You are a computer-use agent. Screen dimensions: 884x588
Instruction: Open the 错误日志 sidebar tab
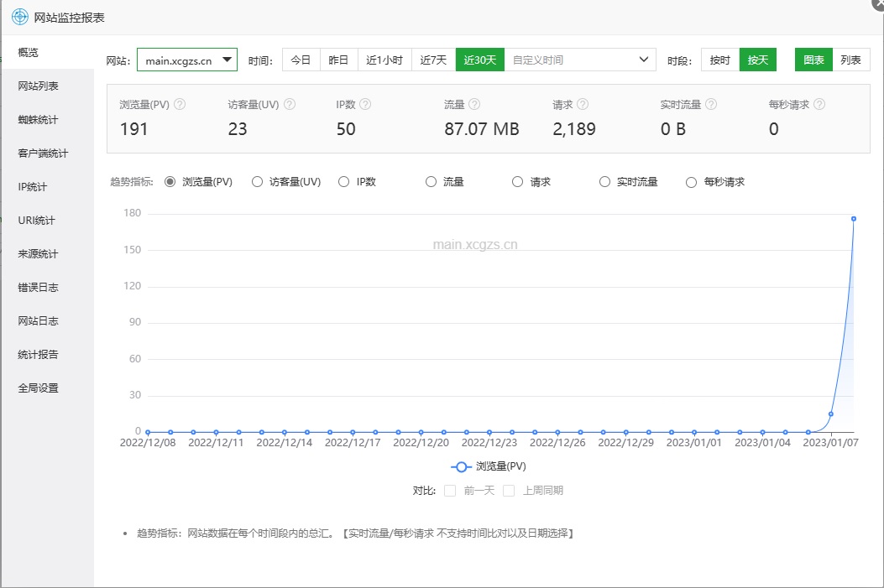(47, 287)
